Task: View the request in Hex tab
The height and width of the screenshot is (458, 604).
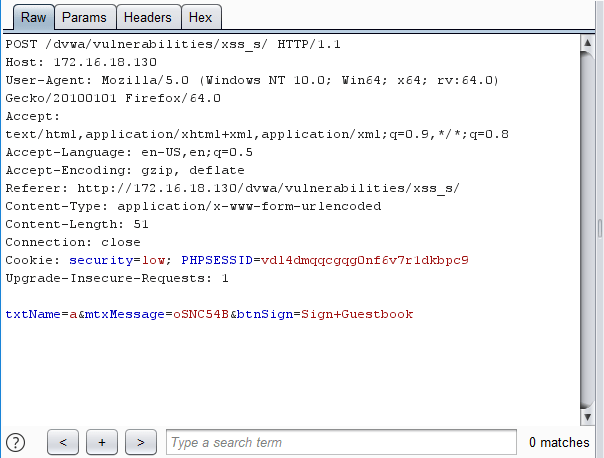Action: click(200, 18)
